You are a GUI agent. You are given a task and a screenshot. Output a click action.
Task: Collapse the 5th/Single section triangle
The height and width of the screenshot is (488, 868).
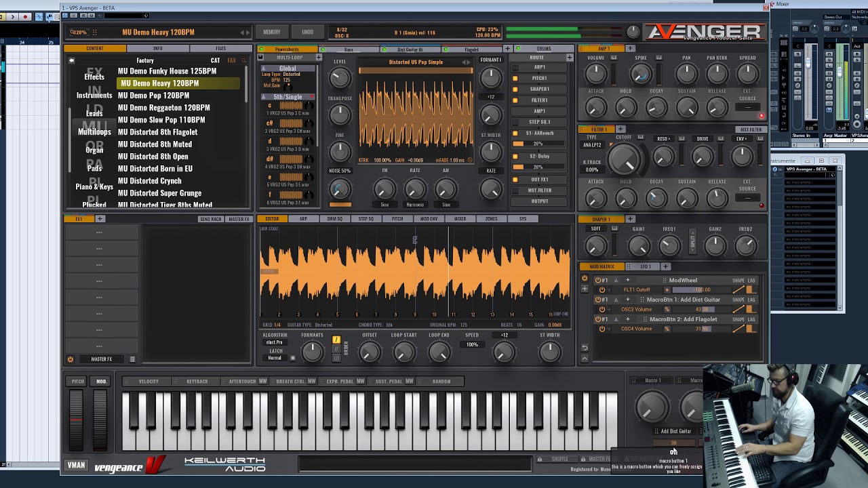(264, 97)
